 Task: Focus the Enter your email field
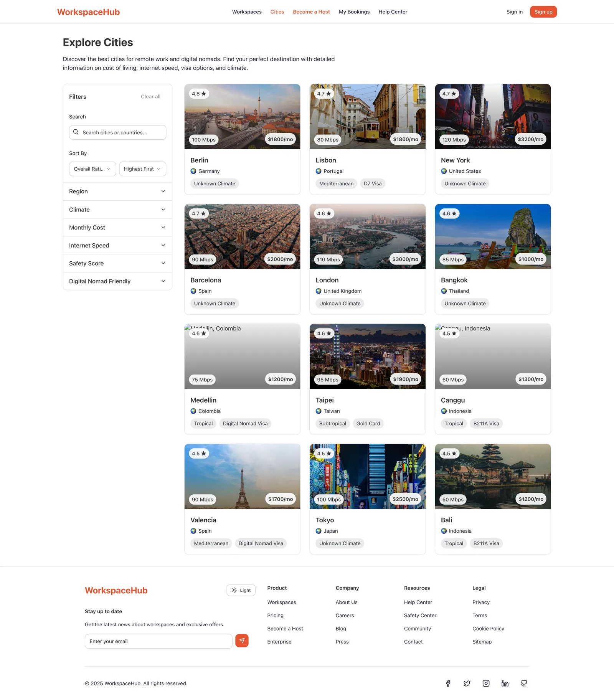[158, 641]
